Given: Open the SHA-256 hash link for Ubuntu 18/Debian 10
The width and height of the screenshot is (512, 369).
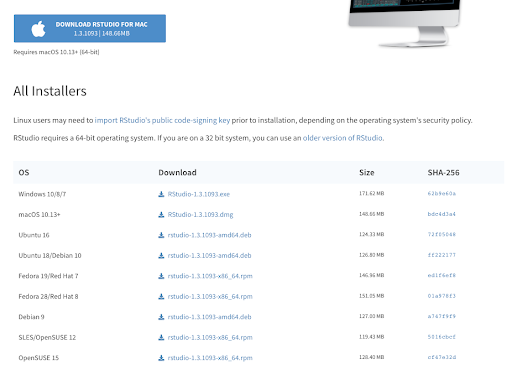Looking at the screenshot, I should [442, 255].
